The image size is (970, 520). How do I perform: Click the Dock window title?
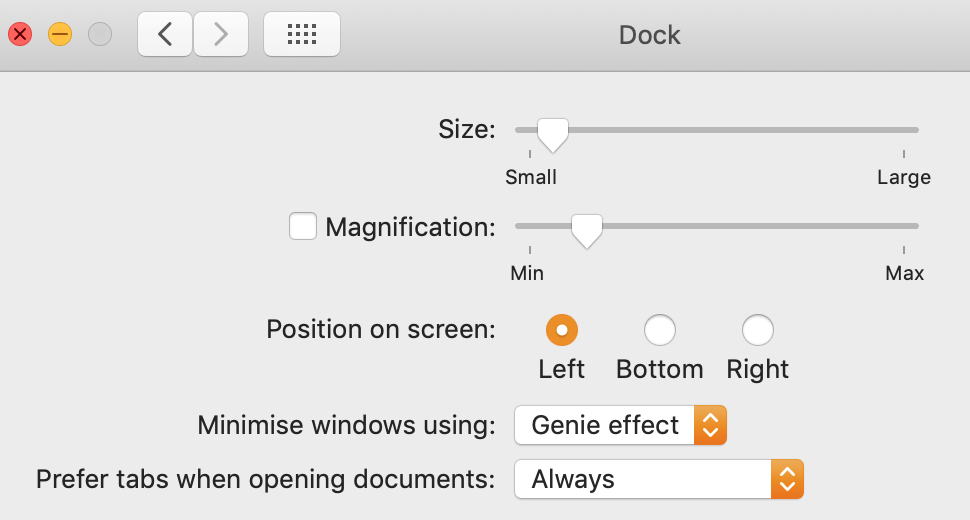(x=650, y=35)
